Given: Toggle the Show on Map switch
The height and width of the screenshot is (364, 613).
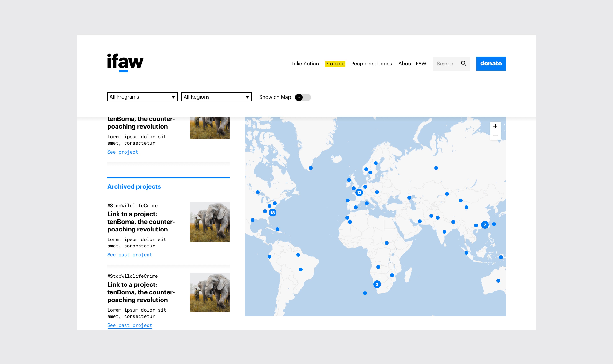Looking at the screenshot, I should (303, 97).
